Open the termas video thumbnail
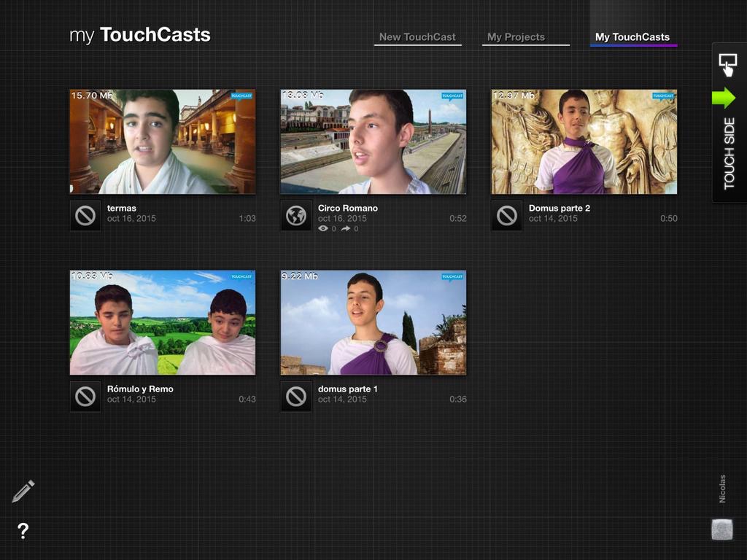This screenshot has width=747, height=560. coord(163,141)
